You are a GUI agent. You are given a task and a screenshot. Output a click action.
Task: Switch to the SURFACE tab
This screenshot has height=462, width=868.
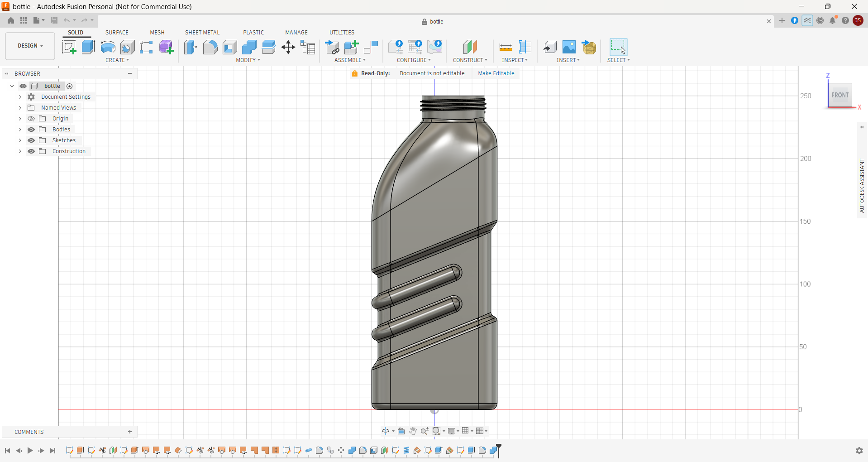117,33
